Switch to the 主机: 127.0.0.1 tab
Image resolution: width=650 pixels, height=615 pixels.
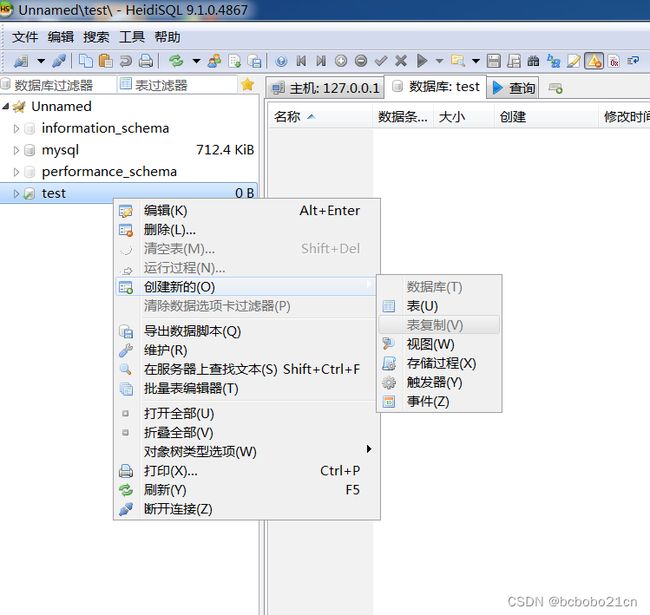pos(325,88)
